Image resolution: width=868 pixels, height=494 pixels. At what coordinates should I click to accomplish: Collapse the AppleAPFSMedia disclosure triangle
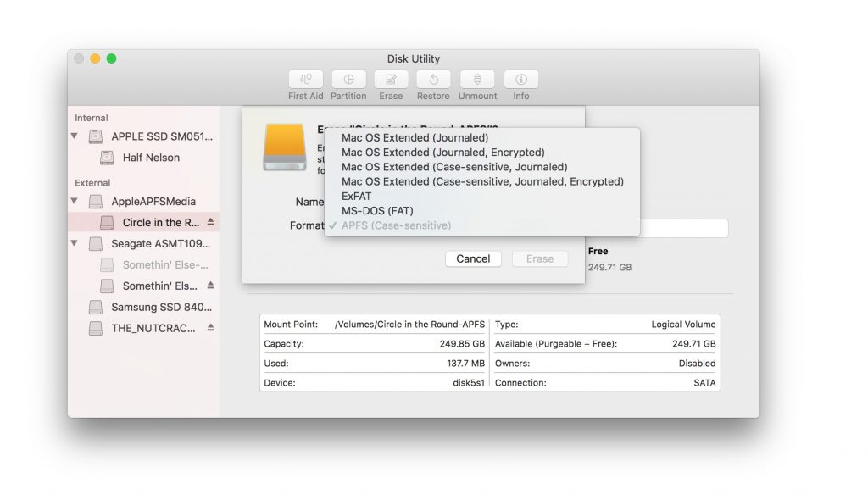75,202
